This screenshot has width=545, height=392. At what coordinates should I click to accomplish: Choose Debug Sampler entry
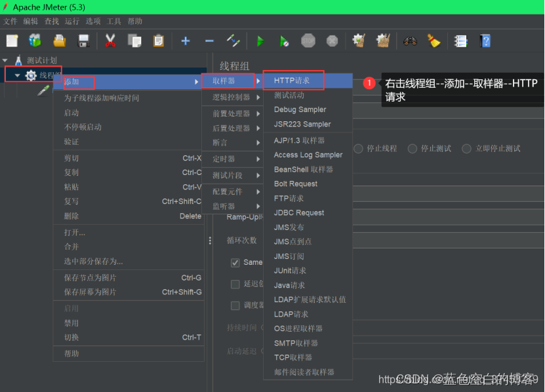coord(308,109)
